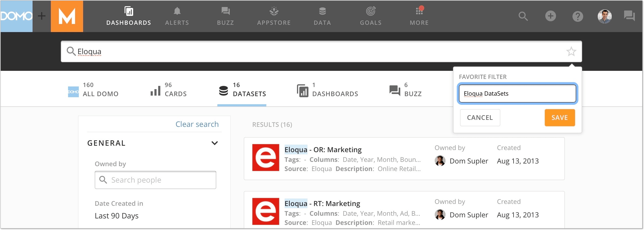Open the Data navigation item
This screenshot has width=644, height=230.
click(322, 16)
